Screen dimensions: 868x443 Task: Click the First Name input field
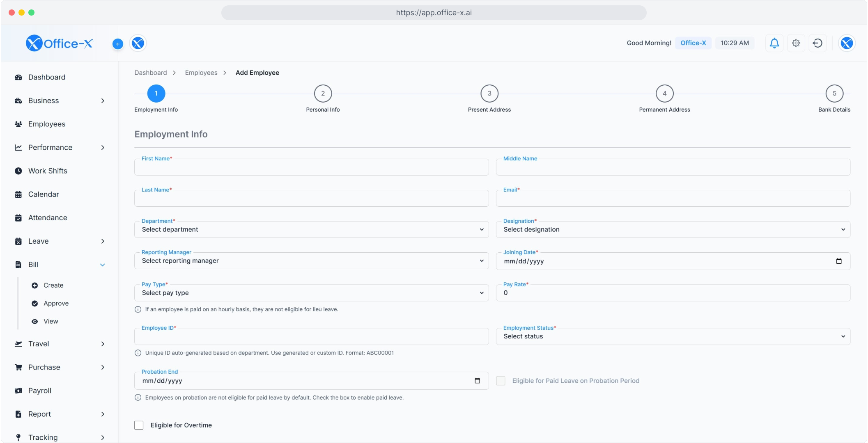311,167
